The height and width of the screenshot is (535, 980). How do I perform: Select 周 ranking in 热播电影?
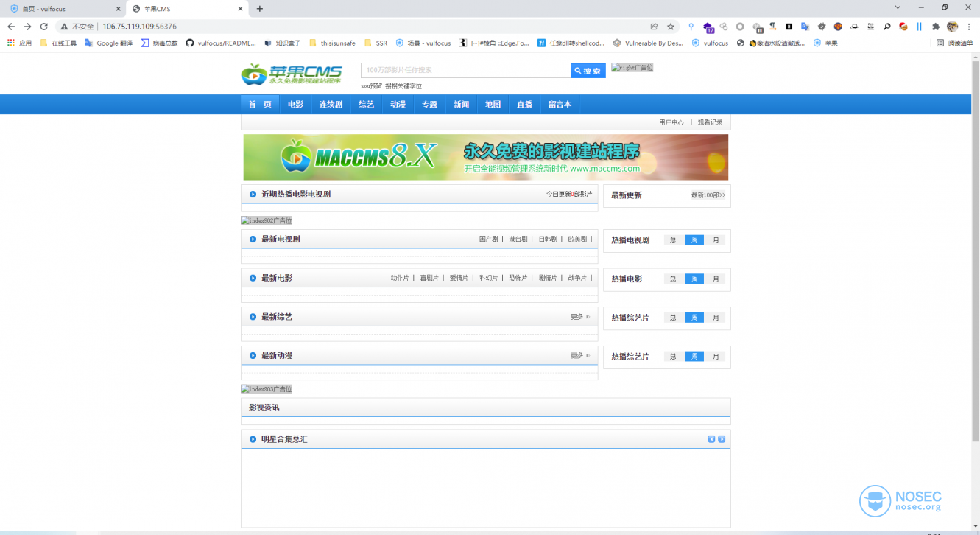click(694, 279)
